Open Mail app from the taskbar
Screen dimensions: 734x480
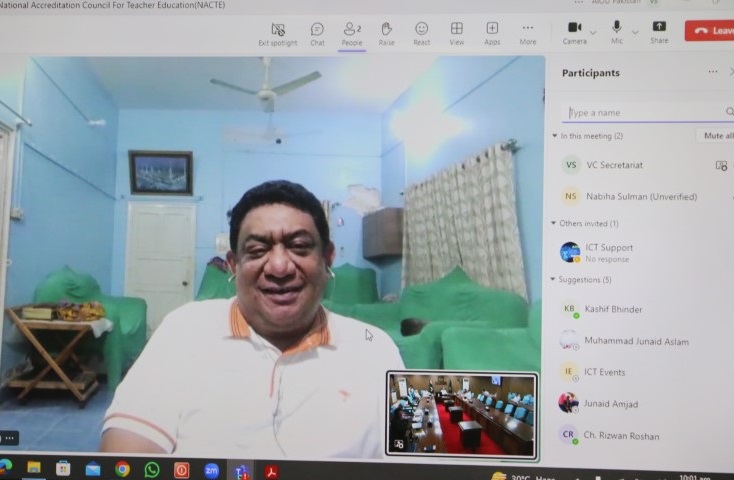tap(93, 469)
